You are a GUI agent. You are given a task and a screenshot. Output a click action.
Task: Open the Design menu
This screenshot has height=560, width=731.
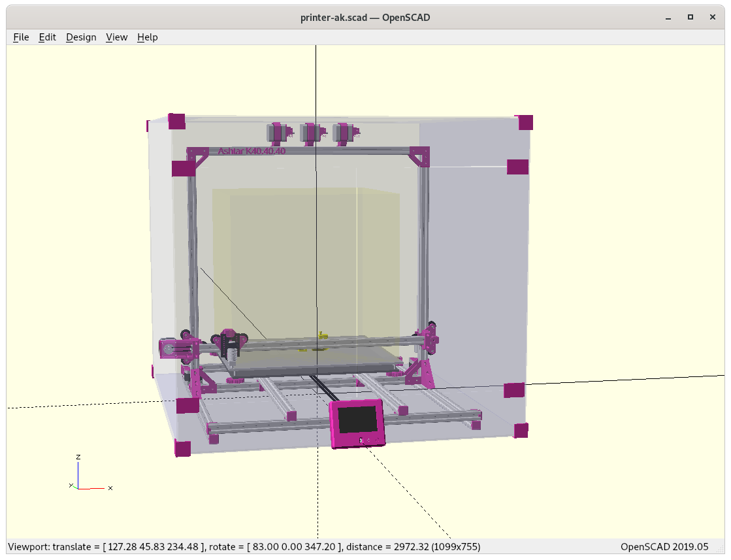[81, 37]
